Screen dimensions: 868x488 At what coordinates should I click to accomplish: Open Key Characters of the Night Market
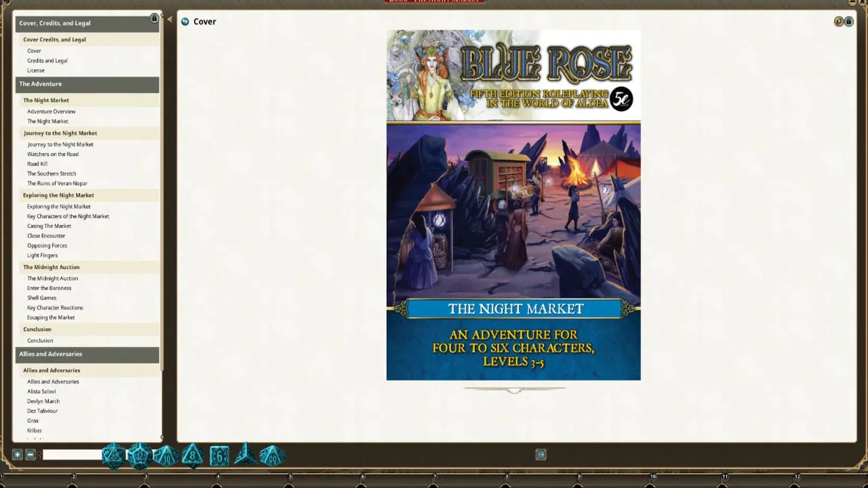[x=68, y=217]
